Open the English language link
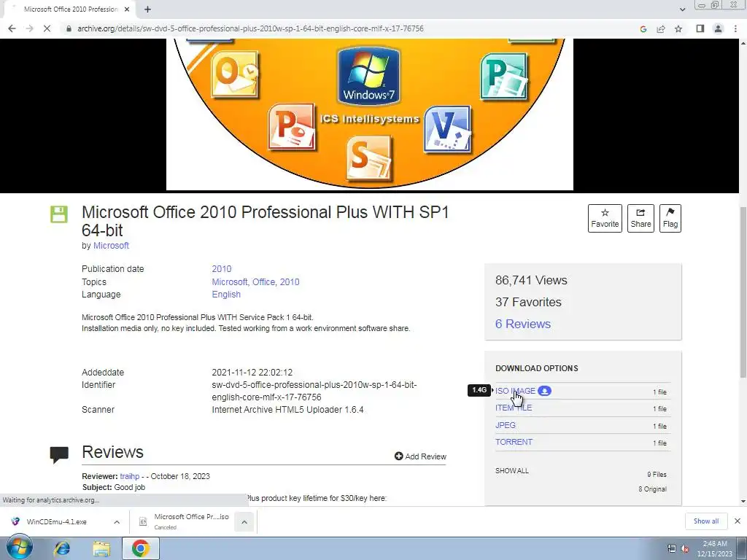 (x=226, y=295)
